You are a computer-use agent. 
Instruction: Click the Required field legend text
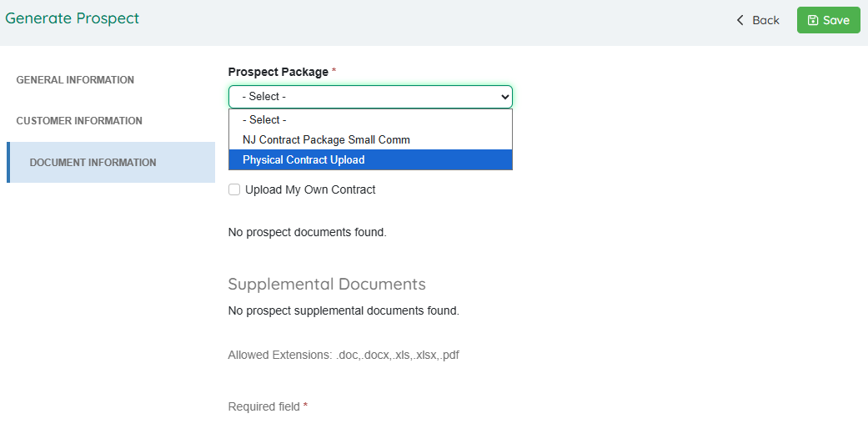click(x=263, y=407)
